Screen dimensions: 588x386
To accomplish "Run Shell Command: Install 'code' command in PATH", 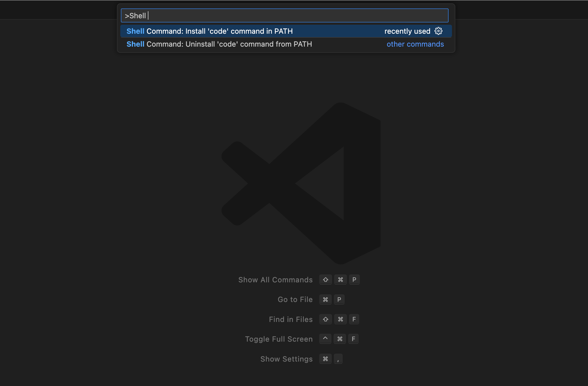I will (x=209, y=31).
